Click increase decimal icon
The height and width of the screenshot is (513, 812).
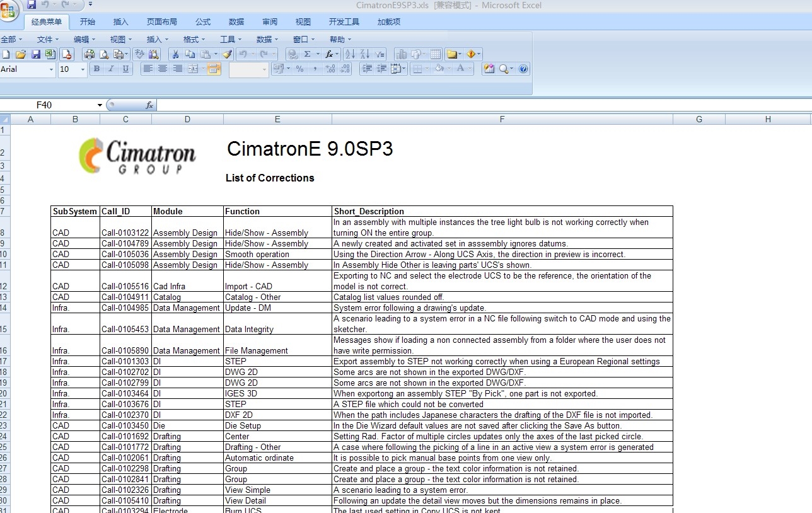pyautogui.click(x=330, y=69)
